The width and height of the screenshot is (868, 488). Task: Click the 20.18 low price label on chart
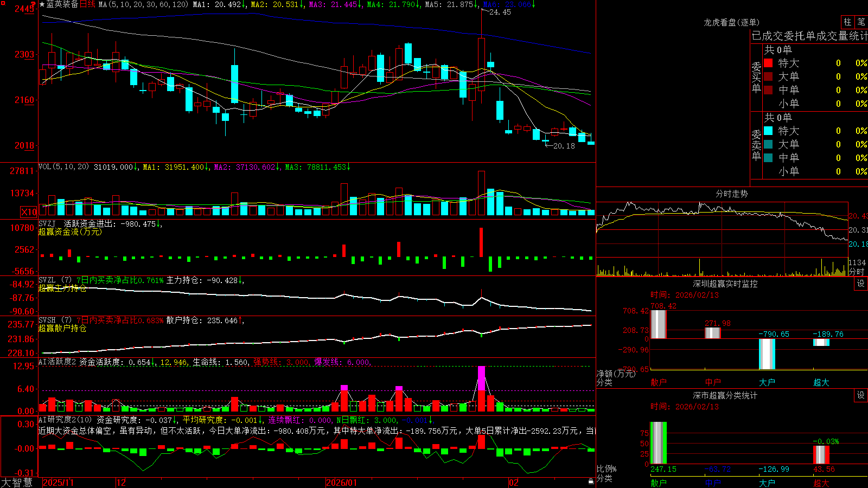(x=564, y=146)
